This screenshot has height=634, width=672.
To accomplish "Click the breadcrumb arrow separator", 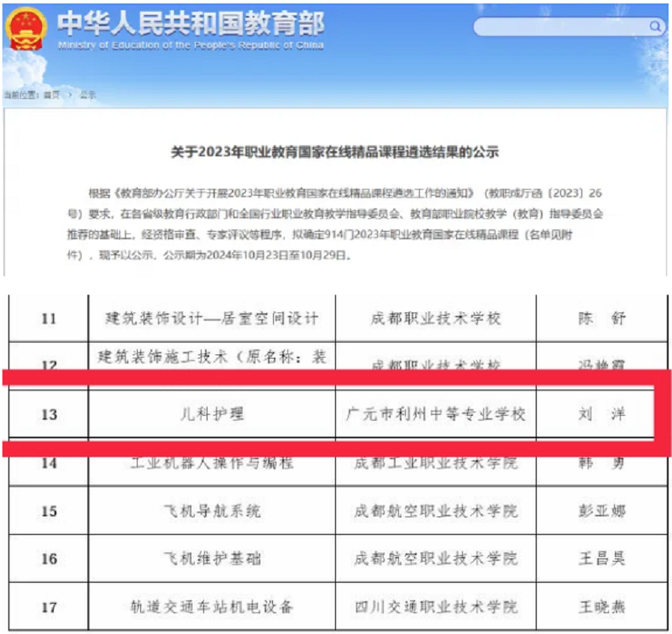I will (x=71, y=95).
